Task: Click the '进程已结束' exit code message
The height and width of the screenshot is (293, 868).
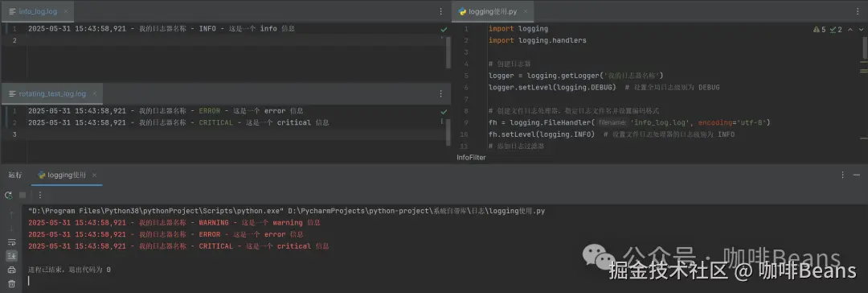Action: tap(69, 270)
